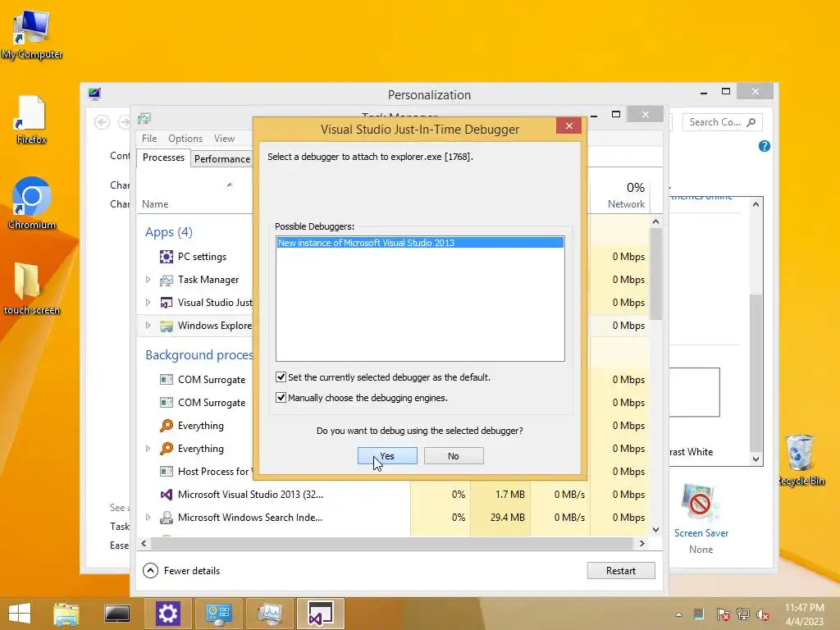Open File Explorer from the taskbar
Image resolution: width=840 pixels, height=630 pixels.
pyautogui.click(x=66, y=614)
